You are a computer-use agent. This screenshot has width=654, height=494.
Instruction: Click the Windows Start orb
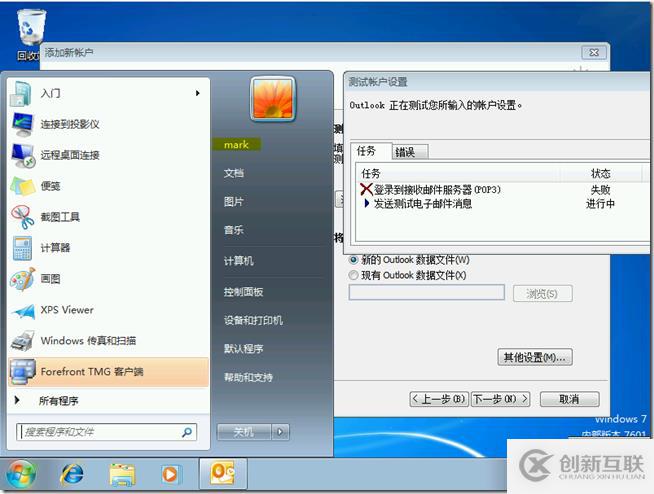[21, 474]
